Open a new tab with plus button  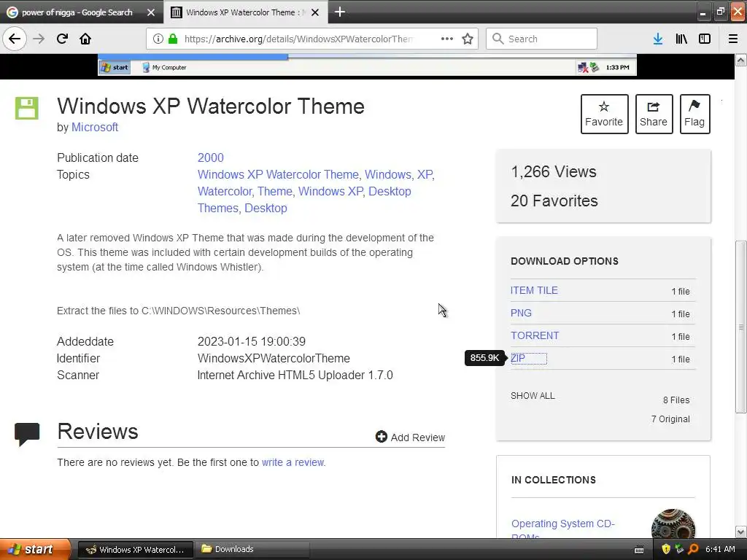click(340, 12)
